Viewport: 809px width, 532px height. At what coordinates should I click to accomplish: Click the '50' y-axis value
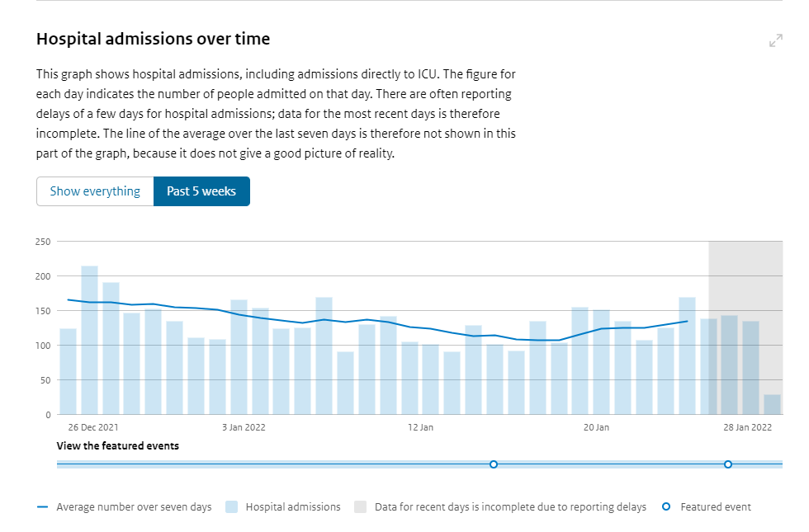[46, 380]
